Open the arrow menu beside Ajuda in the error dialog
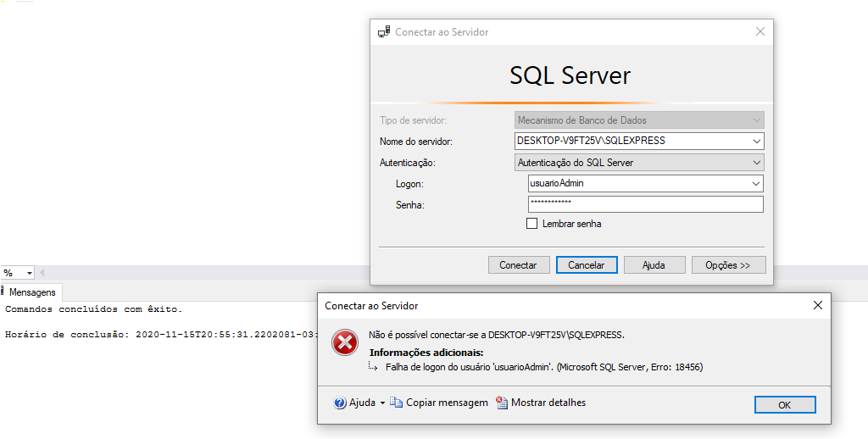 [x=382, y=403]
